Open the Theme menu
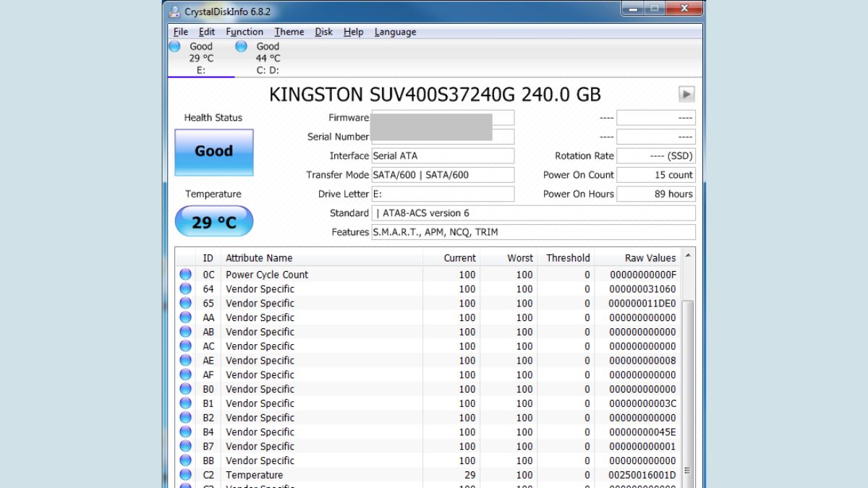Screen dimensions: 868x488 click(289, 32)
